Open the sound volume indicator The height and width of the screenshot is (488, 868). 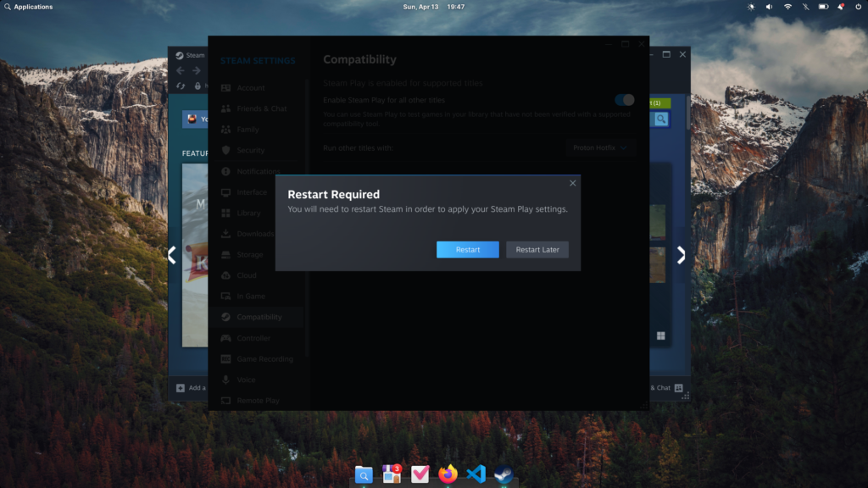tap(769, 7)
